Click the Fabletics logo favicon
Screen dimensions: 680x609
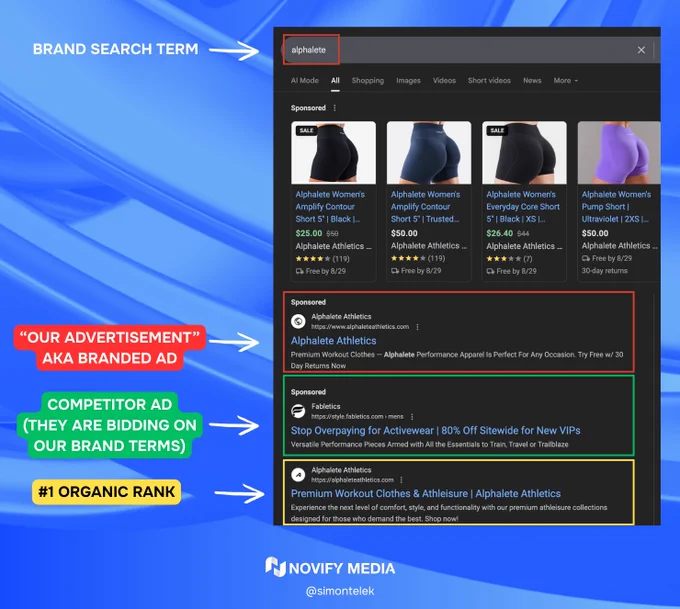(298, 411)
